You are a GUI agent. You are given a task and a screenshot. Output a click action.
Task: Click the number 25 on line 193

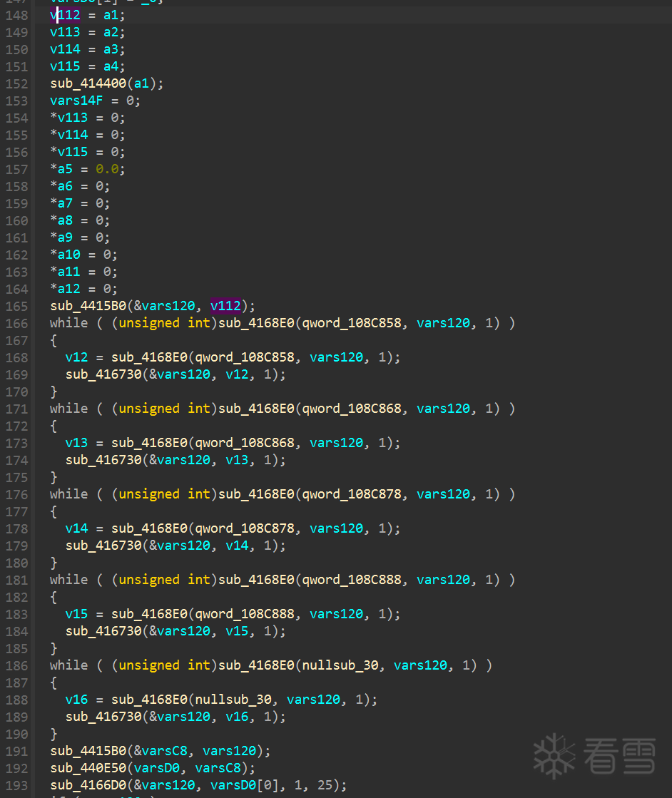click(325, 785)
